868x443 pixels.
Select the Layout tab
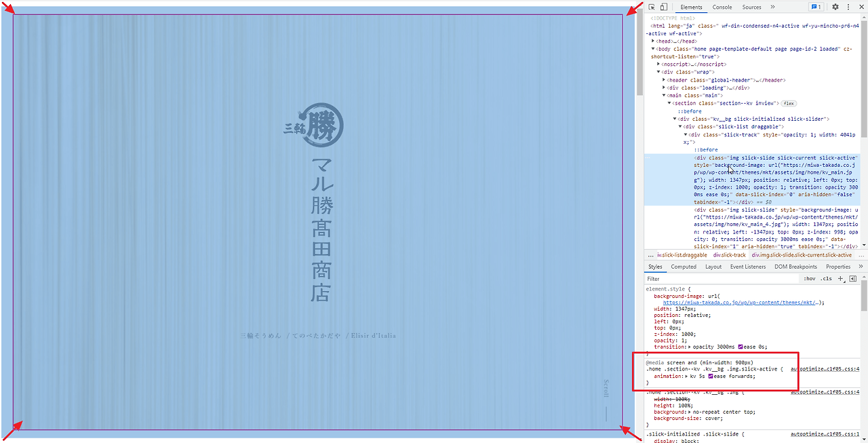tap(713, 267)
